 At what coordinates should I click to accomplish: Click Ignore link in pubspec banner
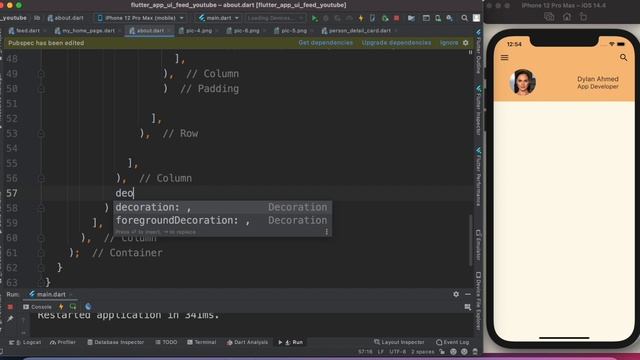tap(449, 43)
